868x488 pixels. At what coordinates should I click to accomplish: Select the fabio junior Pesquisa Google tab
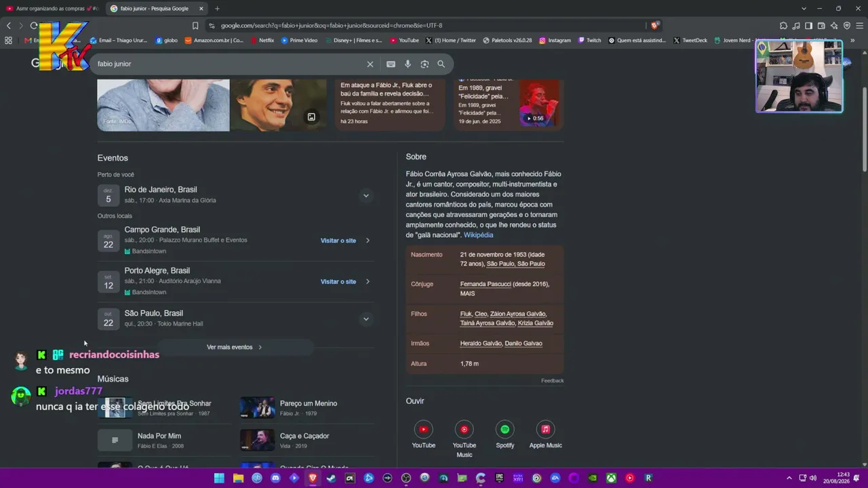pos(157,9)
